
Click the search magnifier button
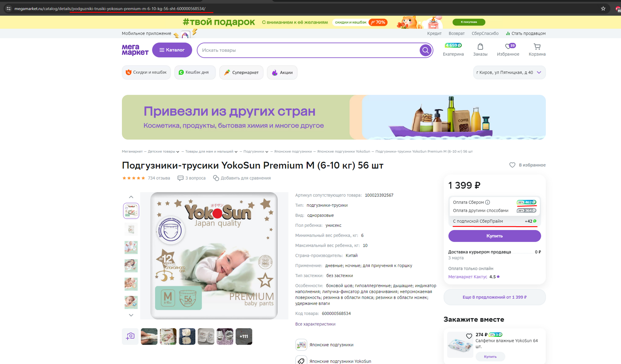[425, 50]
